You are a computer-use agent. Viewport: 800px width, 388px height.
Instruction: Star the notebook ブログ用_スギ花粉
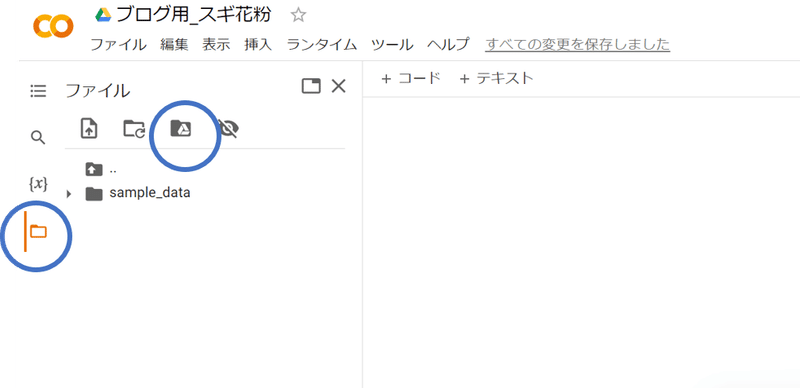pos(298,15)
